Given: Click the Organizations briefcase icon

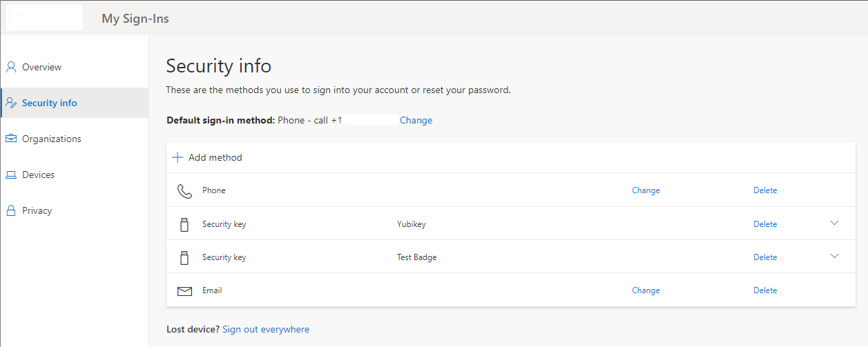Looking at the screenshot, I should click(x=11, y=139).
